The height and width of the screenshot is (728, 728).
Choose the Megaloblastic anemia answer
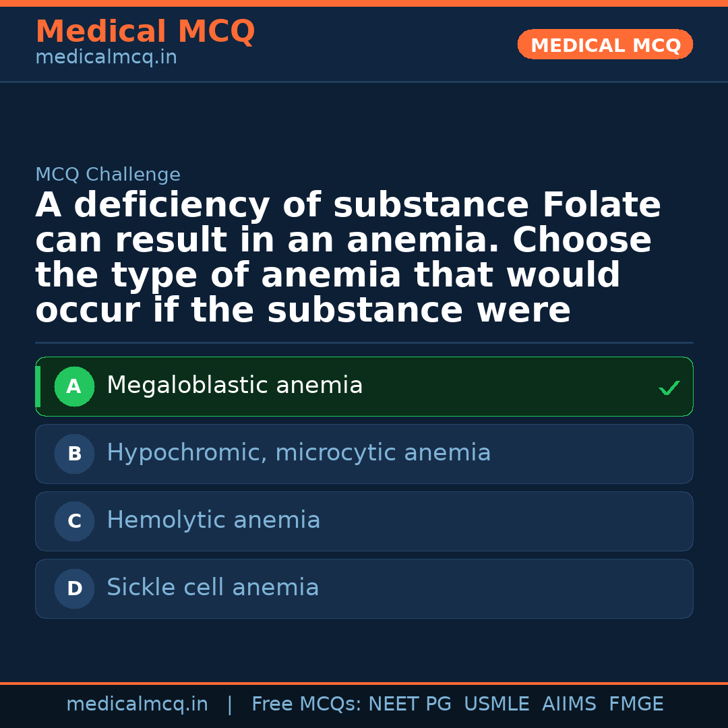click(235, 386)
